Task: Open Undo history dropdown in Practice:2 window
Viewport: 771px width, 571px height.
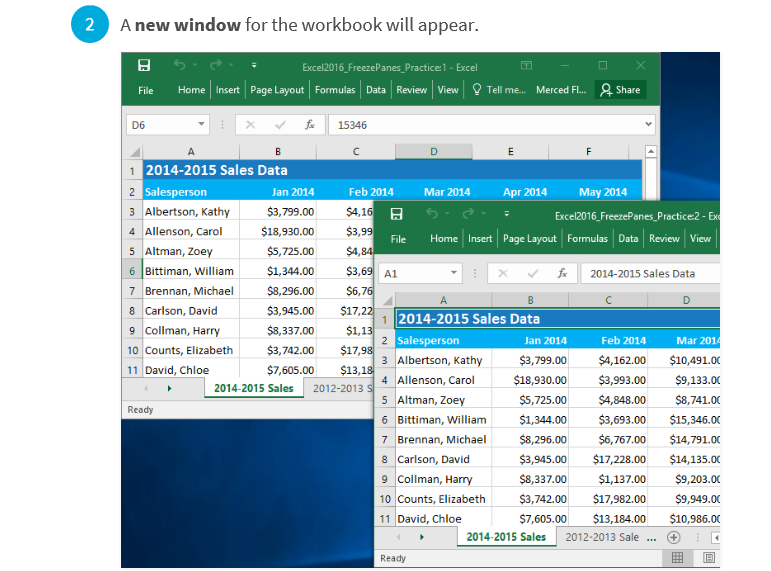Action: click(447, 213)
